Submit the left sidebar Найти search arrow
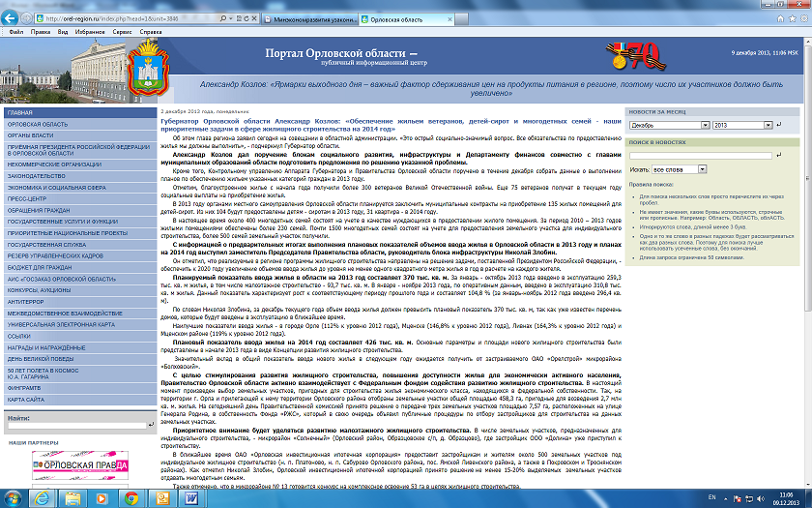This screenshot has width=812, height=508. (151, 425)
